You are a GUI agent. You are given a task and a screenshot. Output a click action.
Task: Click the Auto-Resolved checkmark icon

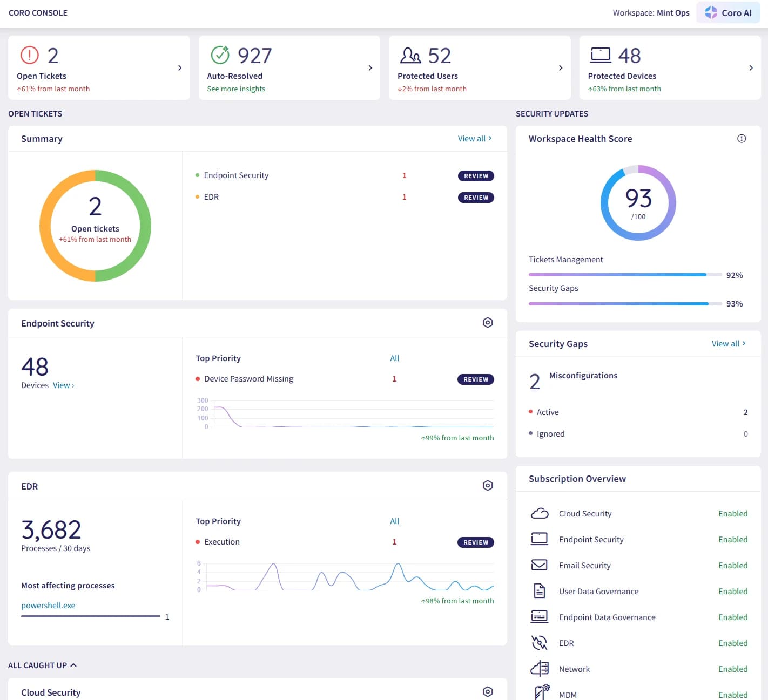(x=220, y=55)
